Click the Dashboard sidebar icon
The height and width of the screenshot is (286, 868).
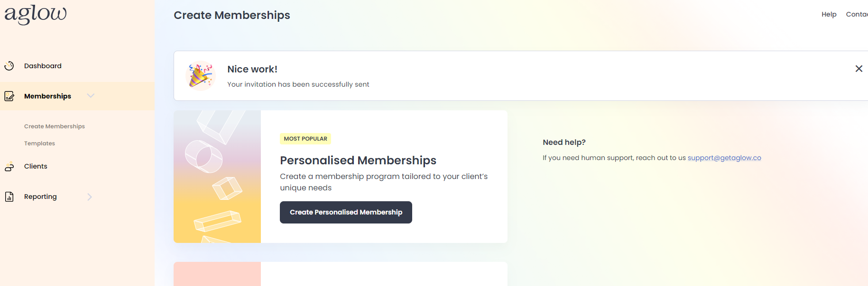(9, 66)
